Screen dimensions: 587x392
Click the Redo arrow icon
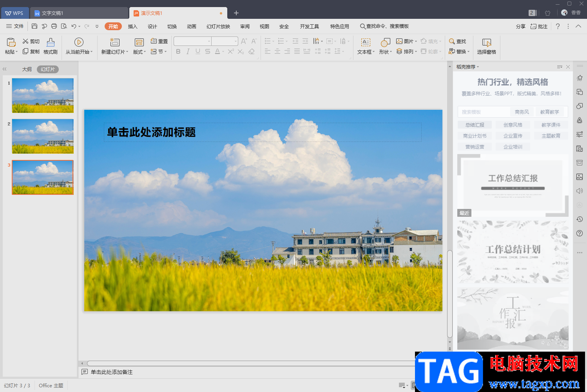click(87, 26)
